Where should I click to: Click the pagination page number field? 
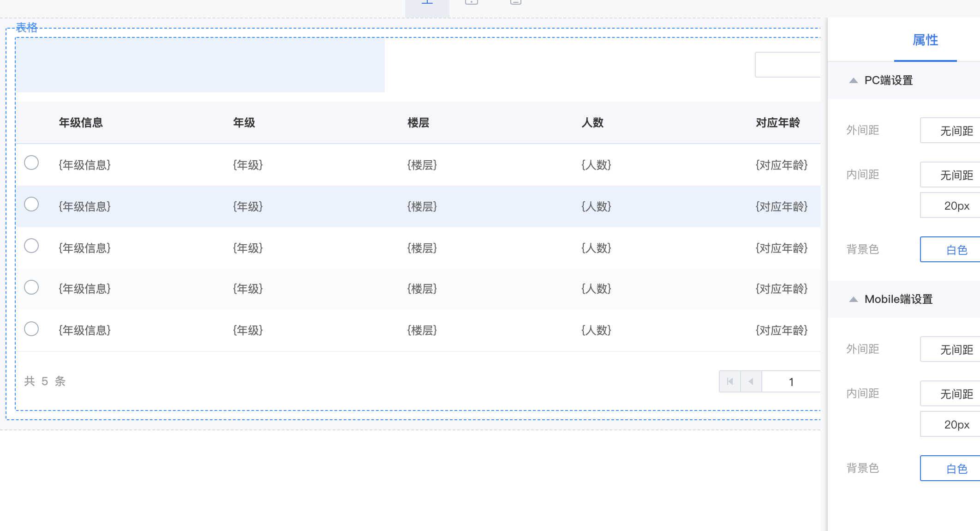(791, 382)
